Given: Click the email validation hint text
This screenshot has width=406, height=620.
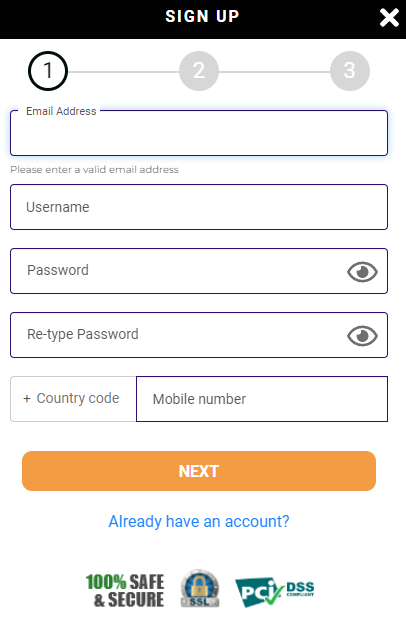Looking at the screenshot, I should coord(94,170).
